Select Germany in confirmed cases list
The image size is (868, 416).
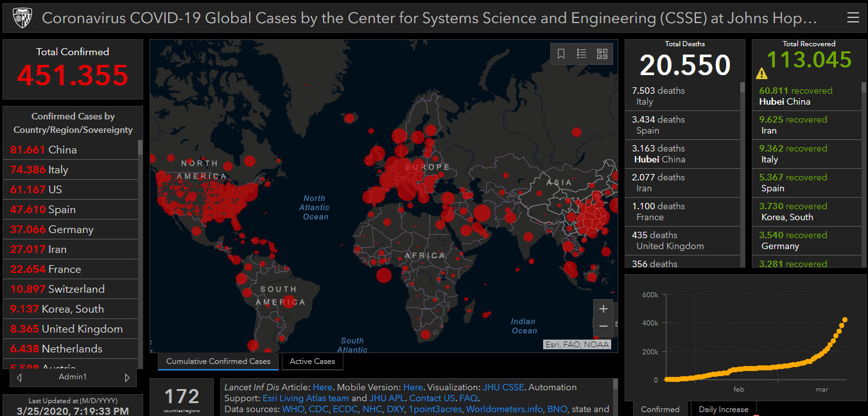[71, 229]
